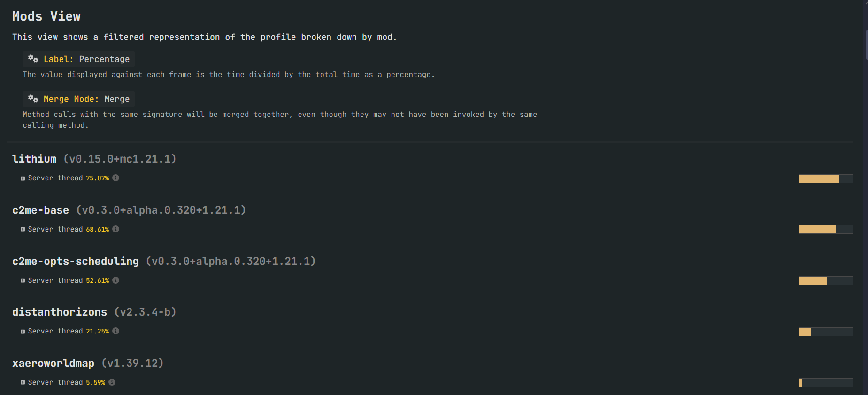Screen dimensions: 868x395
Task: Click the gear icon beside Label: Percentage
Action: [x=33, y=59]
